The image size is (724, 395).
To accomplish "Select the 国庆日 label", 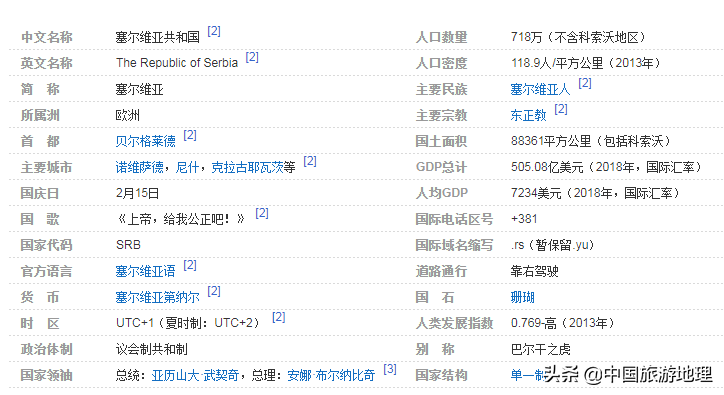I will click(x=40, y=193).
